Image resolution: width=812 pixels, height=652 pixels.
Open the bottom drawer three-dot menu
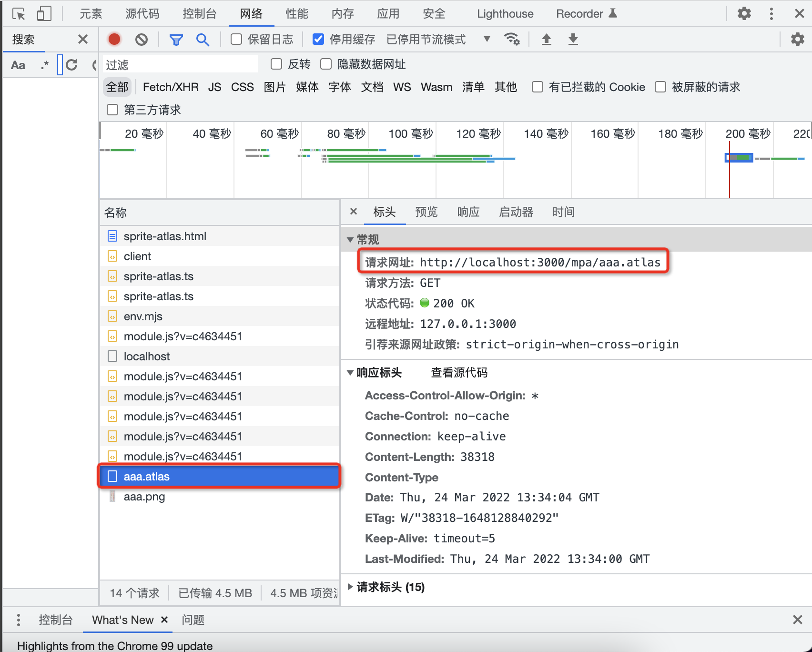(18, 620)
